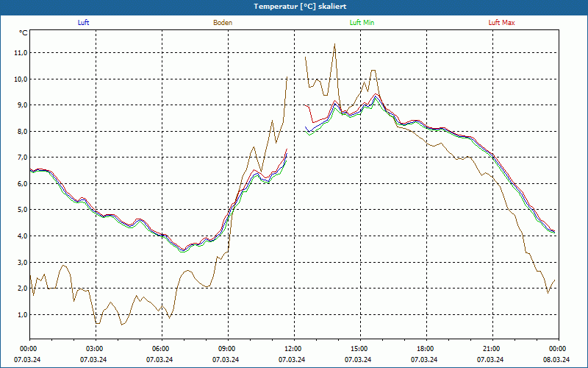Click the '7,0' y-axis value
The height and width of the screenshot is (368, 588).
click(22, 158)
